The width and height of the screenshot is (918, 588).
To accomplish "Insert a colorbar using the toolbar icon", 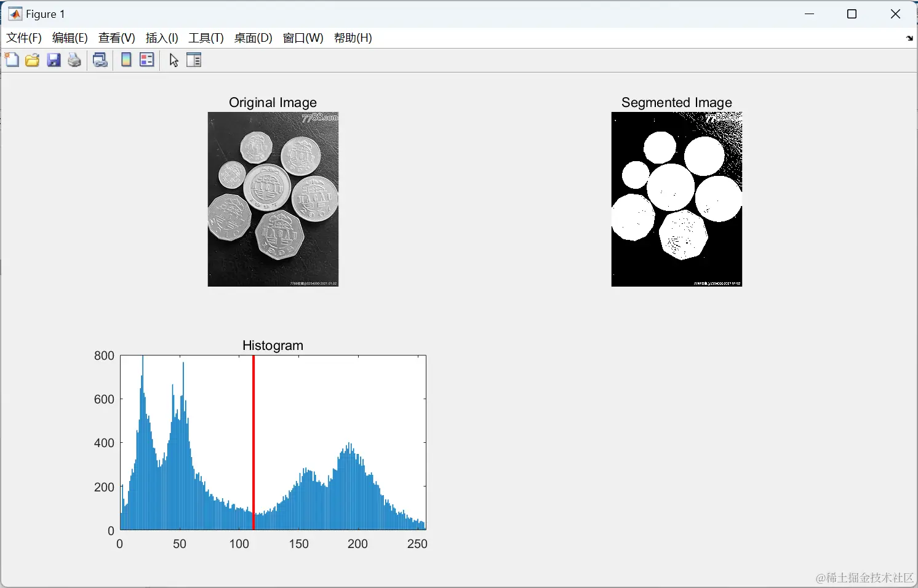I will 126,60.
